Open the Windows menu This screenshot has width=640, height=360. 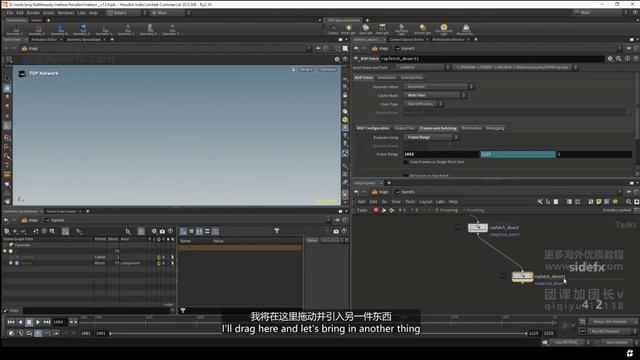tap(66, 13)
